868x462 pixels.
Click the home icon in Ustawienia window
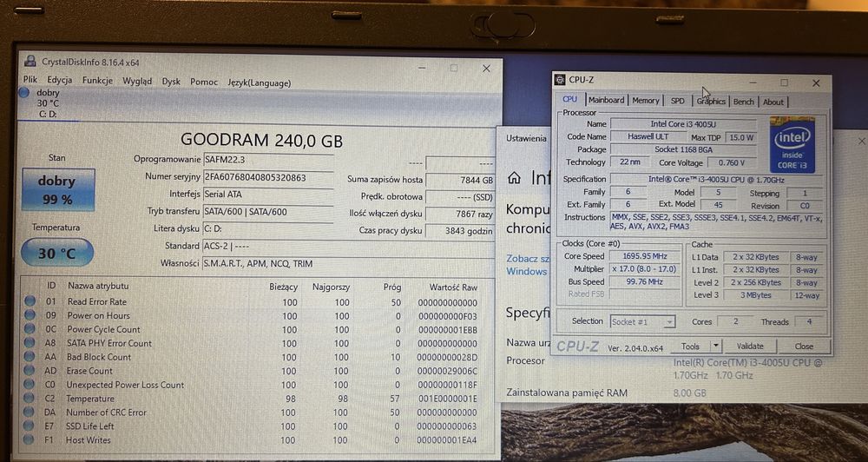coord(514,178)
